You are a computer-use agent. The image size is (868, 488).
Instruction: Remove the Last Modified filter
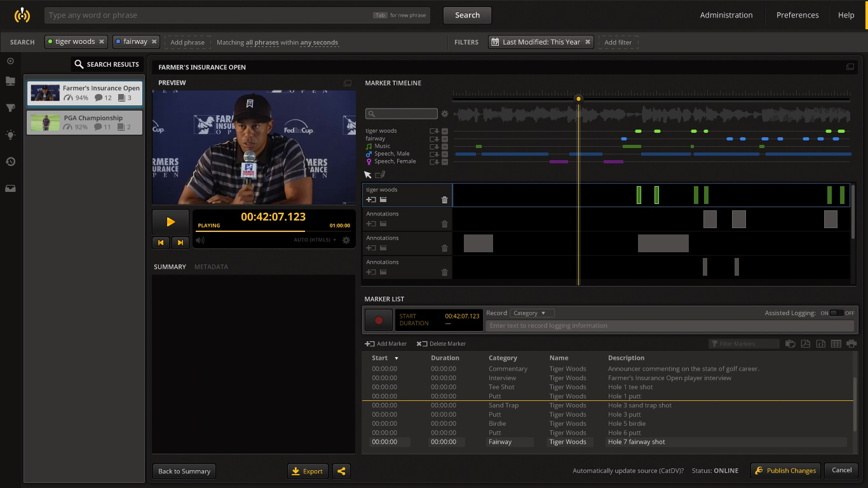[588, 42]
